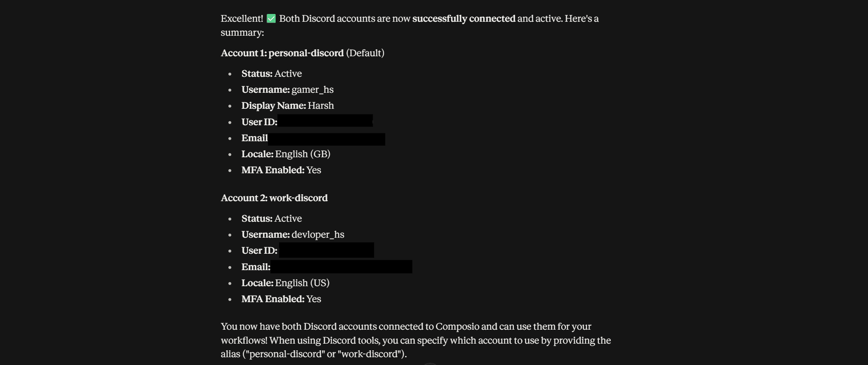The height and width of the screenshot is (365, 868).
Task: Click the first account's Status Active line
Action: point(272,73)
